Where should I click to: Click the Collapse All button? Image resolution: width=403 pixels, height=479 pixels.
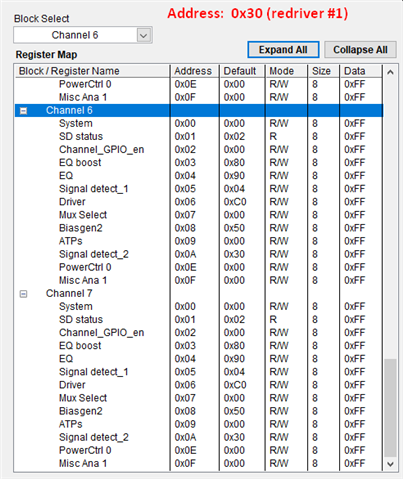[360, 50]
